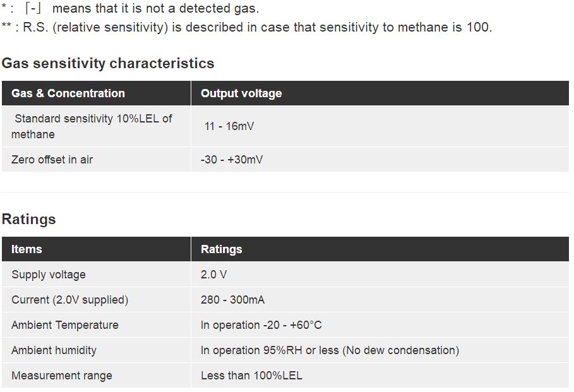
Task: Click the "Output voltage" column header
Action: pos(241,93)
